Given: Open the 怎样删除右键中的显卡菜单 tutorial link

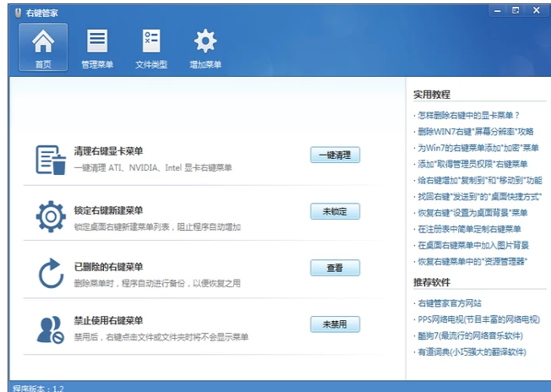Looking at the screenshot, I should click(x=467, y=115).
